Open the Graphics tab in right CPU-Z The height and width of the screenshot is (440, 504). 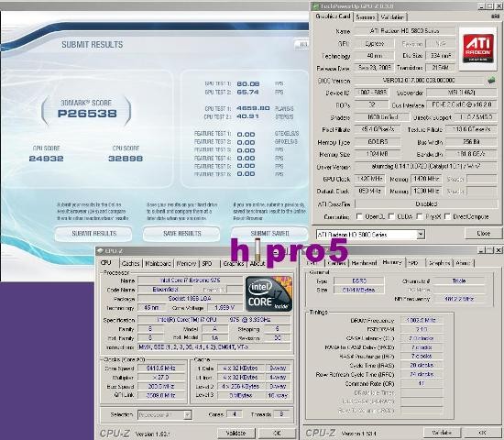439,263
